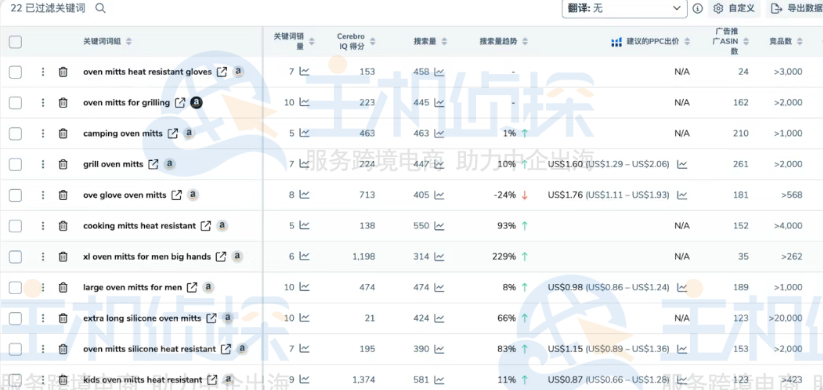The width and height of the screenshot is (823, 390).
Task: Open row options menu for 'cooking mitts heat resistant'
Action: pyautogui.click(x=43, y=226)
